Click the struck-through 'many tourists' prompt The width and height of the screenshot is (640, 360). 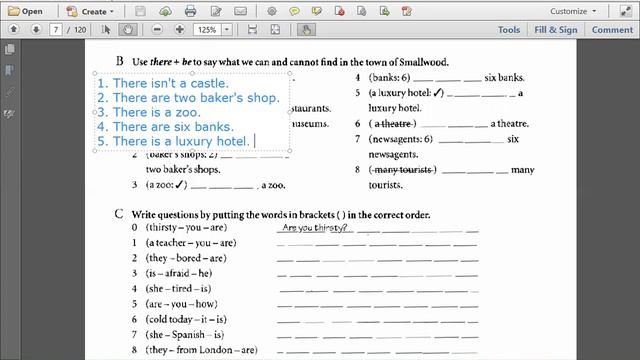pos(403,170)
